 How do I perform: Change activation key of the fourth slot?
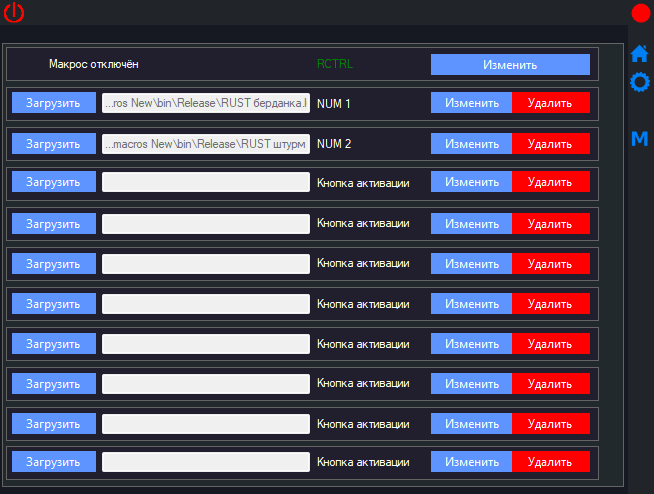(x=471, y=224)
